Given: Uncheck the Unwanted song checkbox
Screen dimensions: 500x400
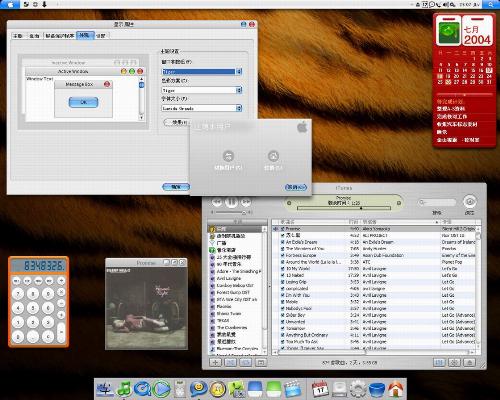Looking at the screenshot, I should (x=282, y=322).
